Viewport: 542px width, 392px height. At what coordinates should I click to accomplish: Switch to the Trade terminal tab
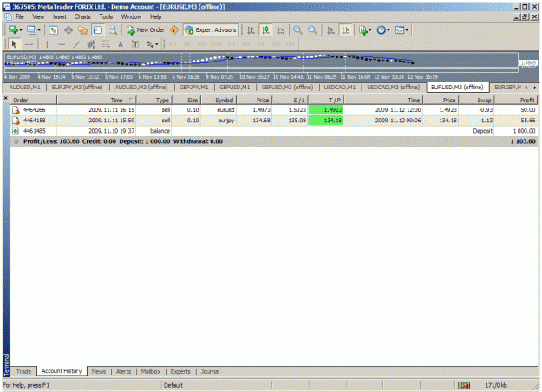[23, 371]
